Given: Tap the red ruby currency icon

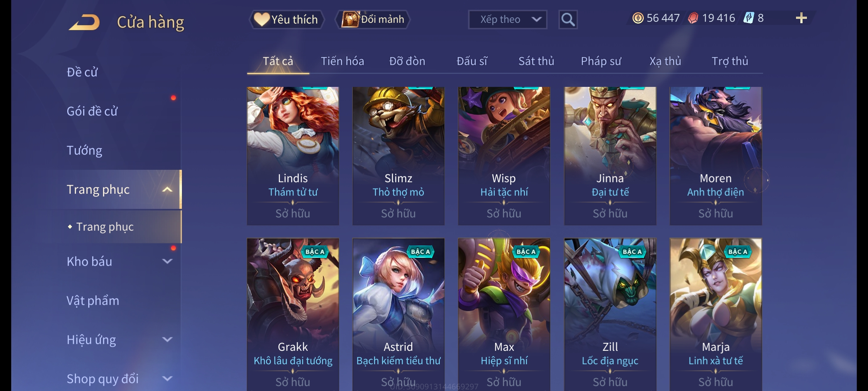Looking at the screenshot, I should [x=693, y=18].
